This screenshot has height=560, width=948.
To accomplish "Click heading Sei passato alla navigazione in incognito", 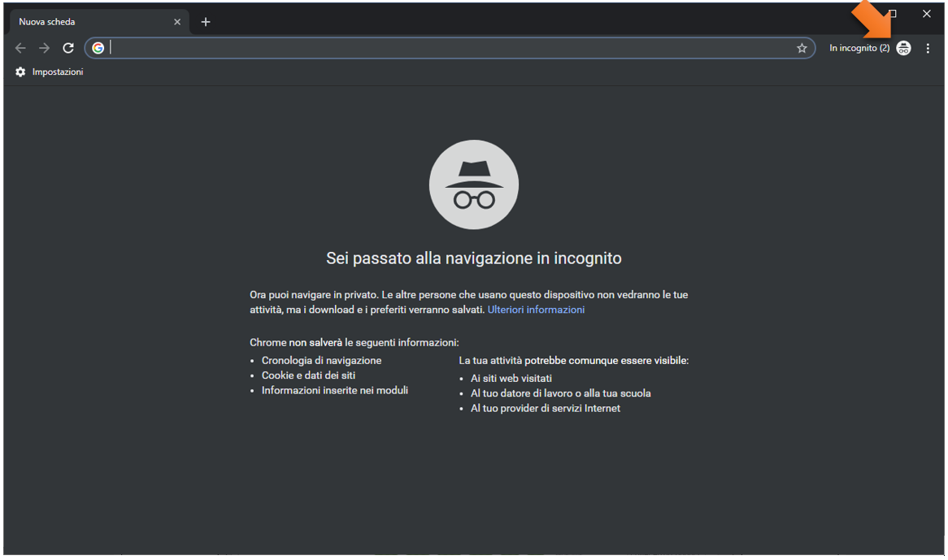I will [x=473, y=258].
